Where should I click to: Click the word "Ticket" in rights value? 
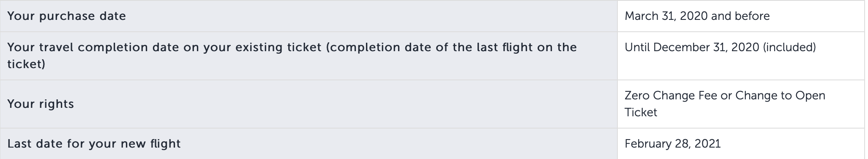click(x=641, y=112)
